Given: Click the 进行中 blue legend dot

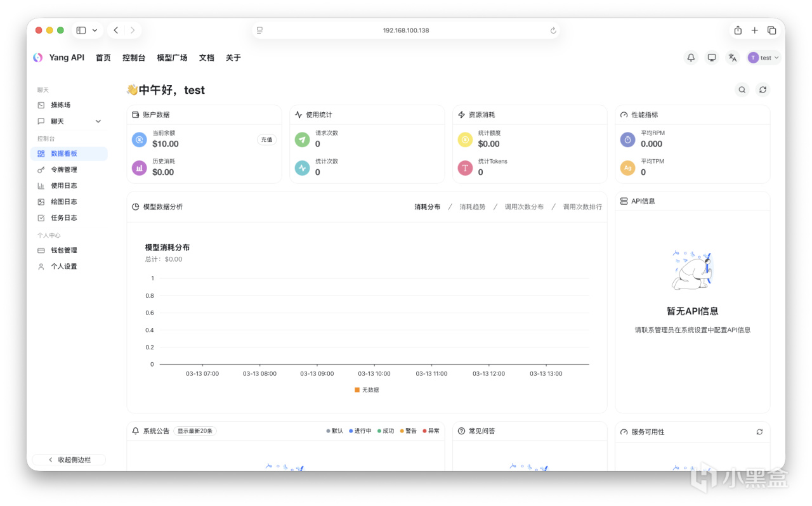Looking at the screenshot, I should tap(351, 431).
